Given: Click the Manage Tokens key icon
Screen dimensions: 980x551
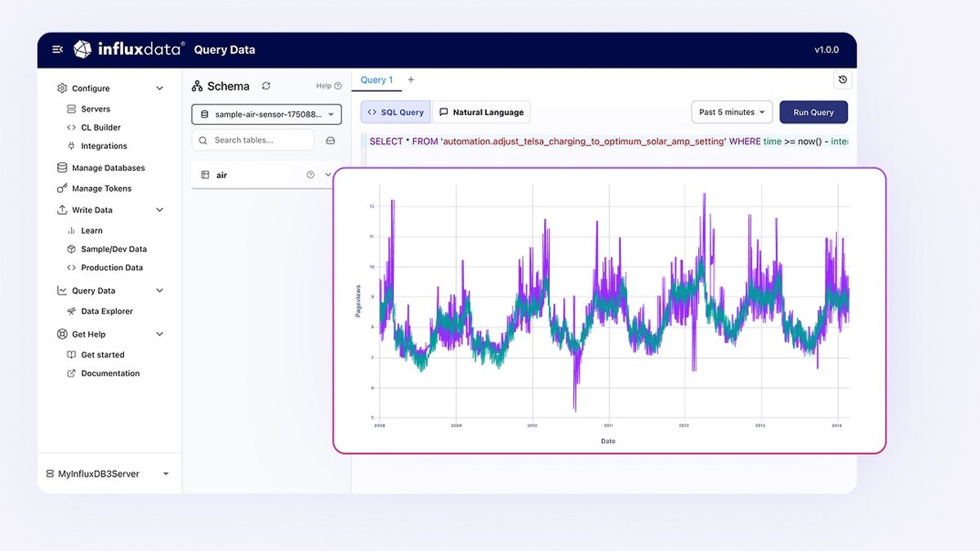Looking at the screenshot, I should tap(62, 189).
